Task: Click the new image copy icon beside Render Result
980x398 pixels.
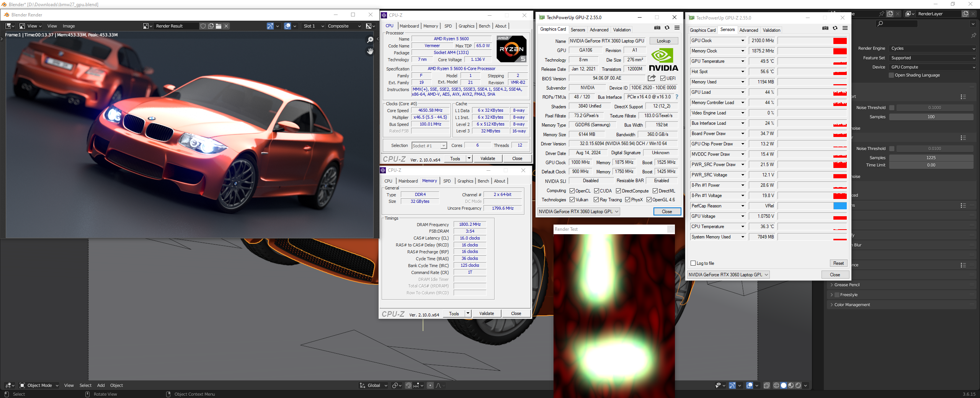Action: pos(211,26)
